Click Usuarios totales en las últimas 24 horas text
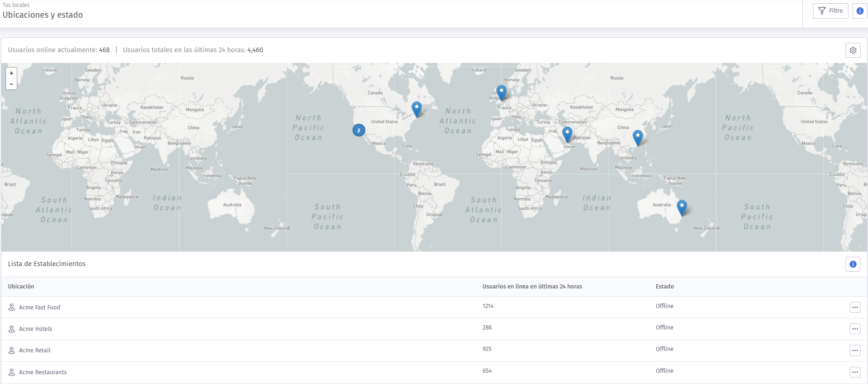868x384 pixels. [193, 50]
